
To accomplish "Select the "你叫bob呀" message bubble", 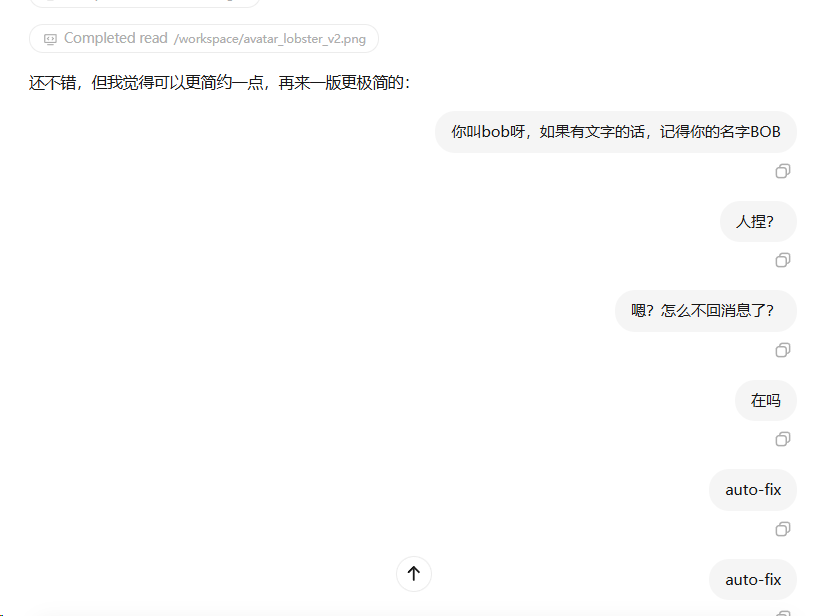I will [x=616, y=132].
